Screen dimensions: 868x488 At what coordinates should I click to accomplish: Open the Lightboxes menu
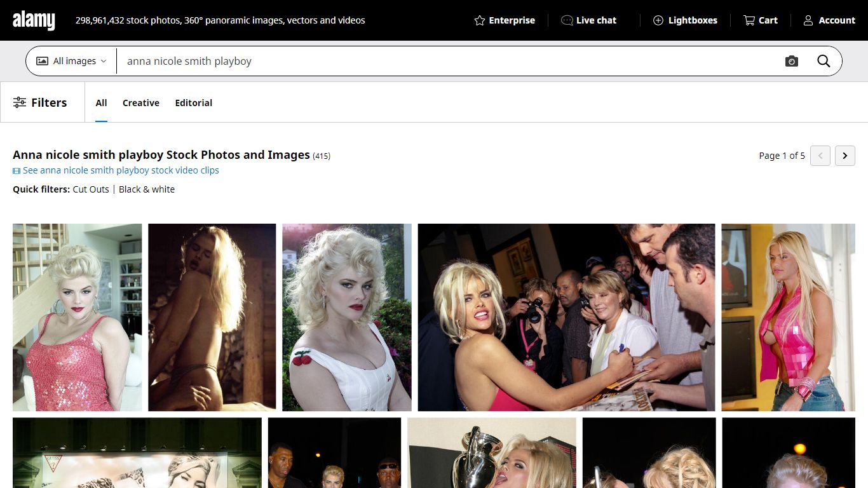tap(685, 20)
